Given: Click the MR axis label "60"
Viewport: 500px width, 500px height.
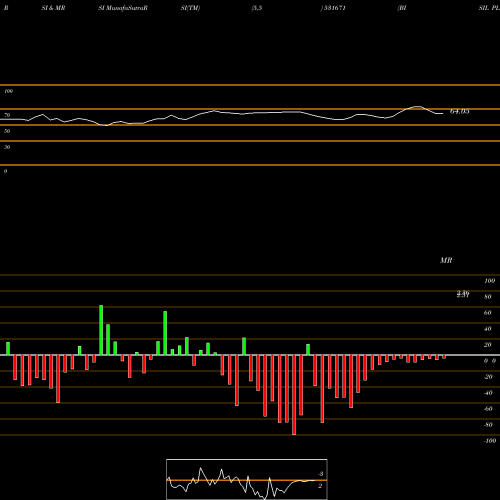Looking at the screenshot, I should coord(488,313).
